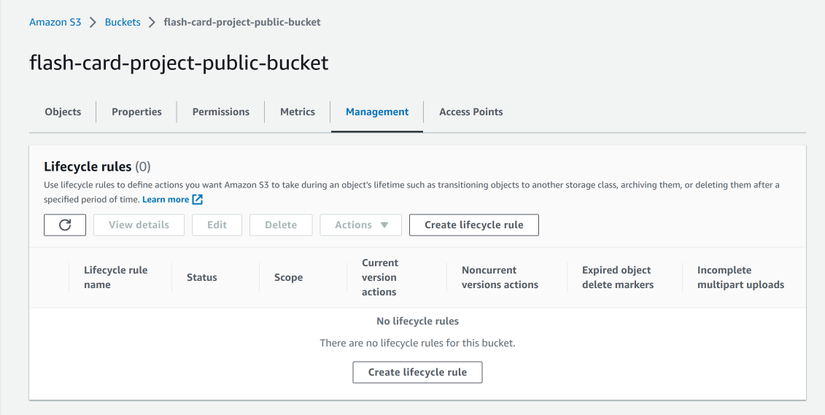Navigate to the Amazon S3 breadcrumb
The width and height of the screenshot is (825, 415).
55,22
